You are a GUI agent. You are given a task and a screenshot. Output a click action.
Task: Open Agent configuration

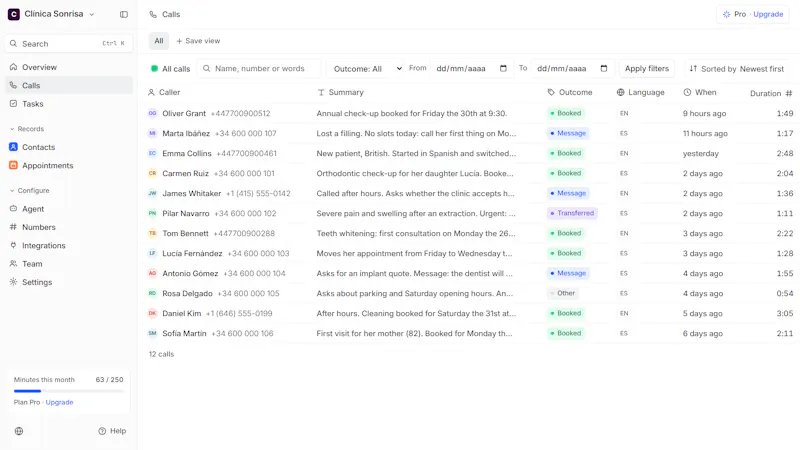(69, 209)
